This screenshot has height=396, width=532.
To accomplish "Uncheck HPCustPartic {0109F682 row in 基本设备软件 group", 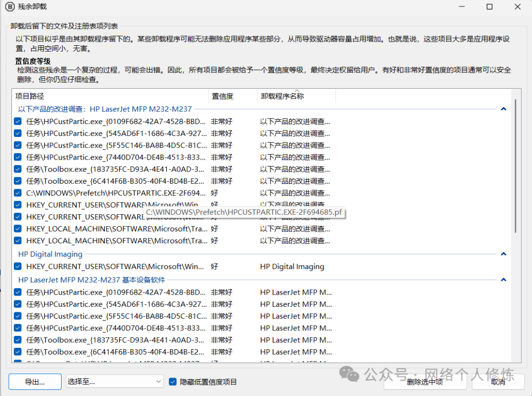I will coord(18,292).
